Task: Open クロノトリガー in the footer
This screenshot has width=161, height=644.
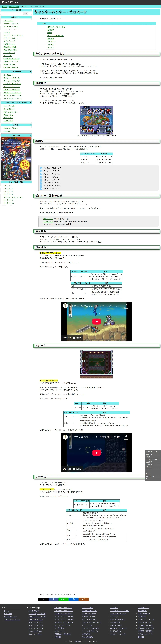Action: 60,631
